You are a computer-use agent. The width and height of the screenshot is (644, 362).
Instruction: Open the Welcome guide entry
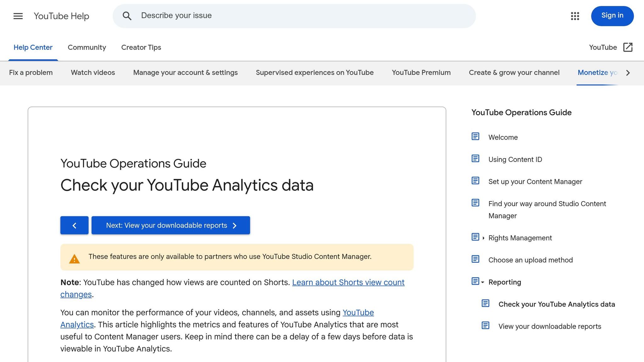pyautogui.click(x=503, y=137)
